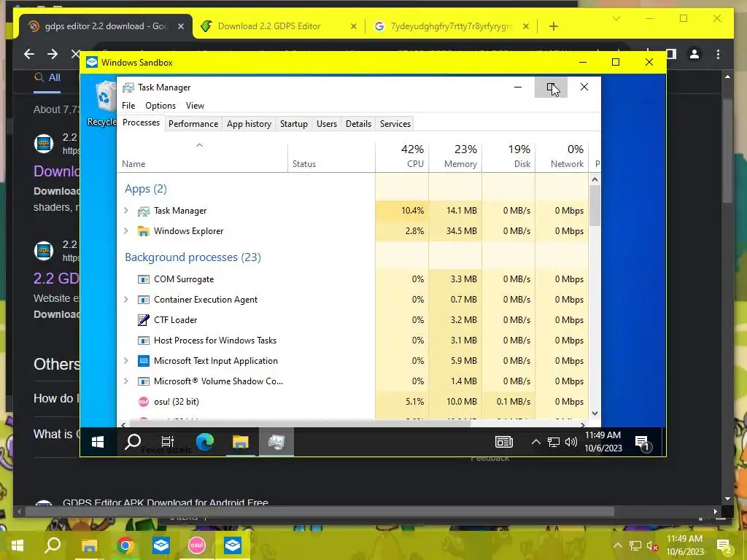Screen dimensions: 747x560
Task: Click the osu! icon in host taskbar
Action: point(196,545)
